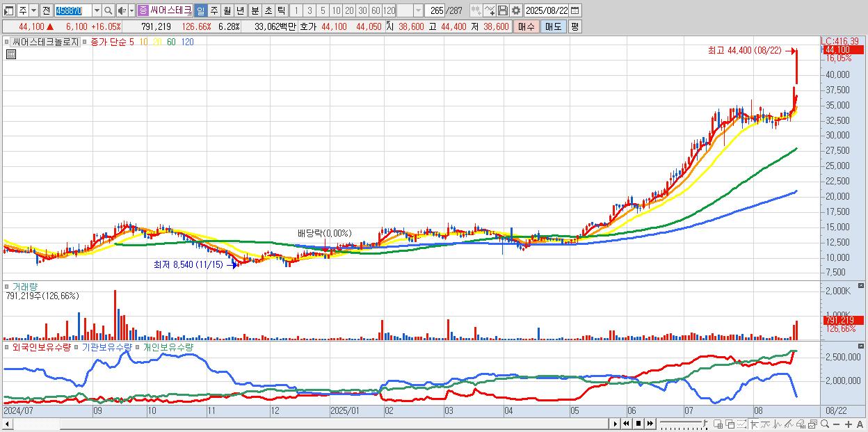Toggle the 전 button
Viewport: 868px width, 432px height.
(x=47, y=10)
